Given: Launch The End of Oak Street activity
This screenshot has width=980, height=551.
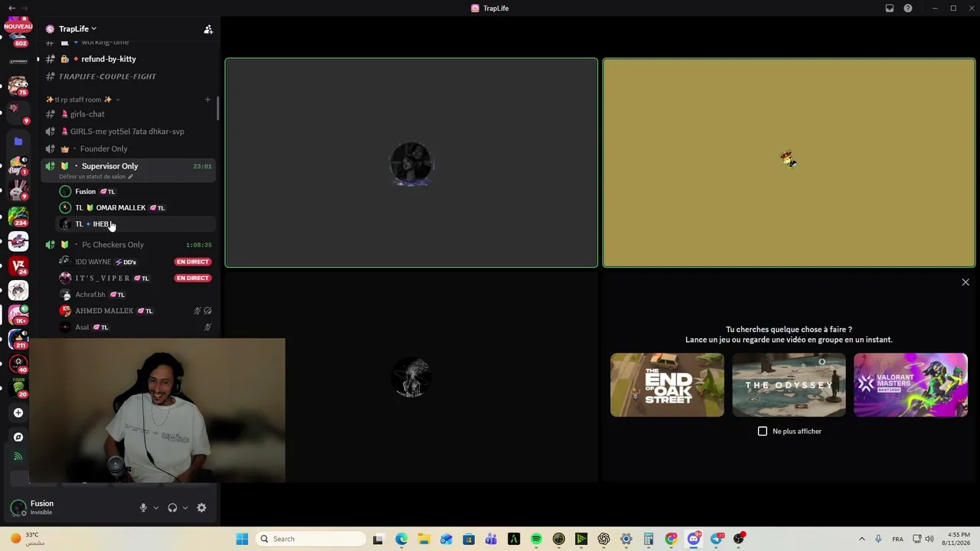Looking at the screenshot, I should 667,385.
